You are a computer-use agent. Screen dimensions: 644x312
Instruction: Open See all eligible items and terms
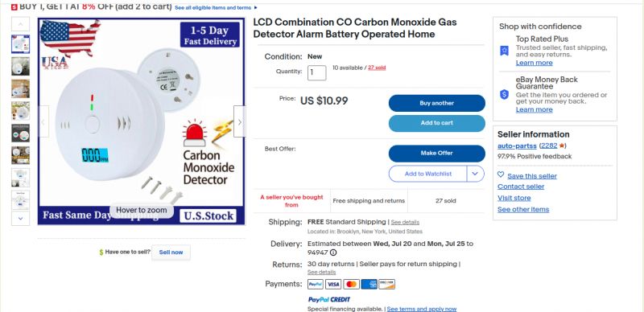coord(213,8)
